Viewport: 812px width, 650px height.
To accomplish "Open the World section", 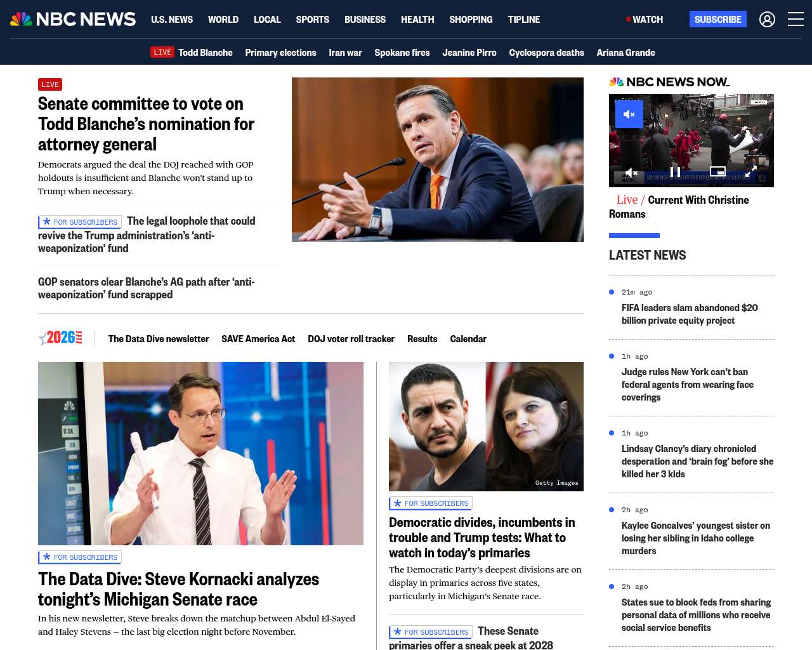I will tap(223, 20).
